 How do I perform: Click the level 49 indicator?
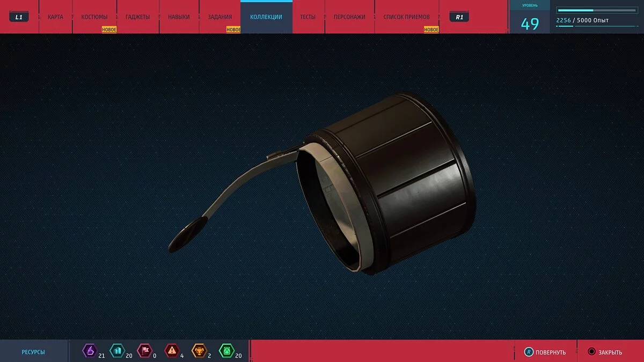pyautogui.click(x=530, y=24)
